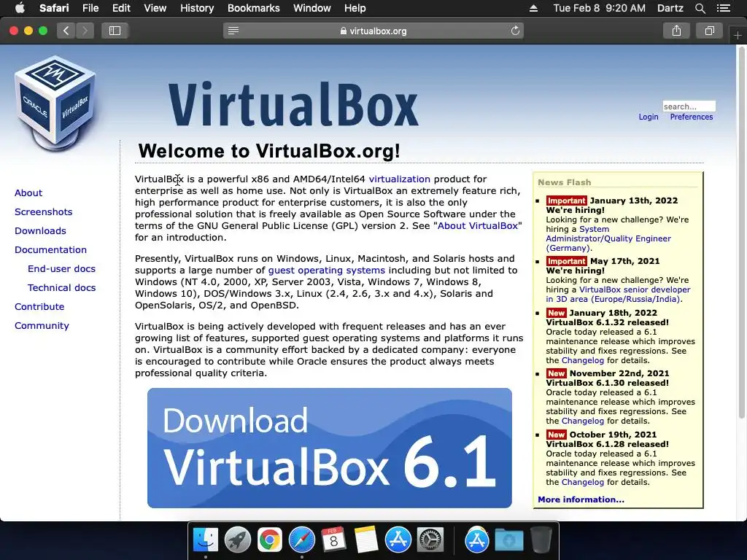Click the Welcome to VirtualBox.org! heading

click(269, 151)
